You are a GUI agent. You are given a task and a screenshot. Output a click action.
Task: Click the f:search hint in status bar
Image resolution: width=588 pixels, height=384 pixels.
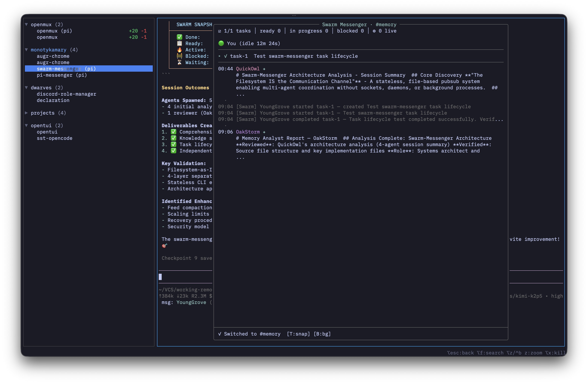[490, 353]
